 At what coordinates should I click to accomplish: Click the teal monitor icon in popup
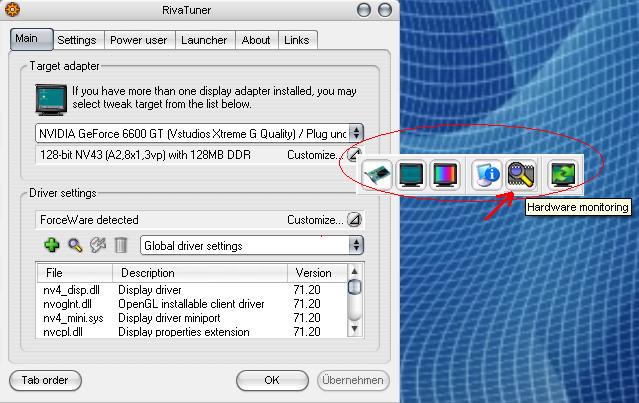[x=411, y=175]
